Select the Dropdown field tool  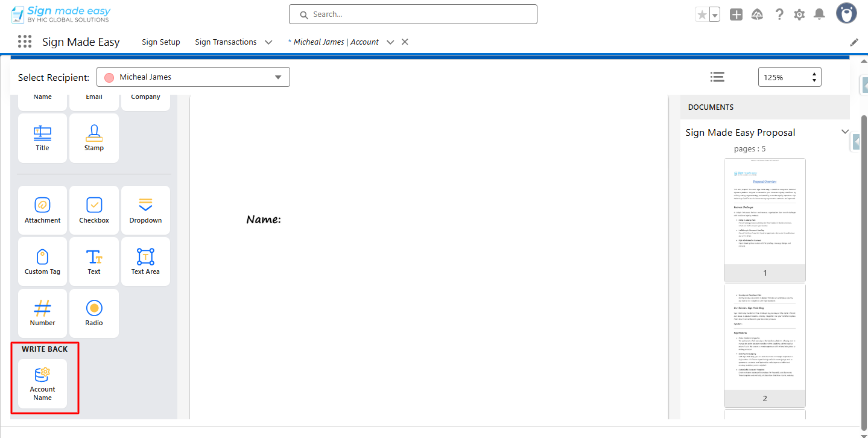click(x=146, y=211)
